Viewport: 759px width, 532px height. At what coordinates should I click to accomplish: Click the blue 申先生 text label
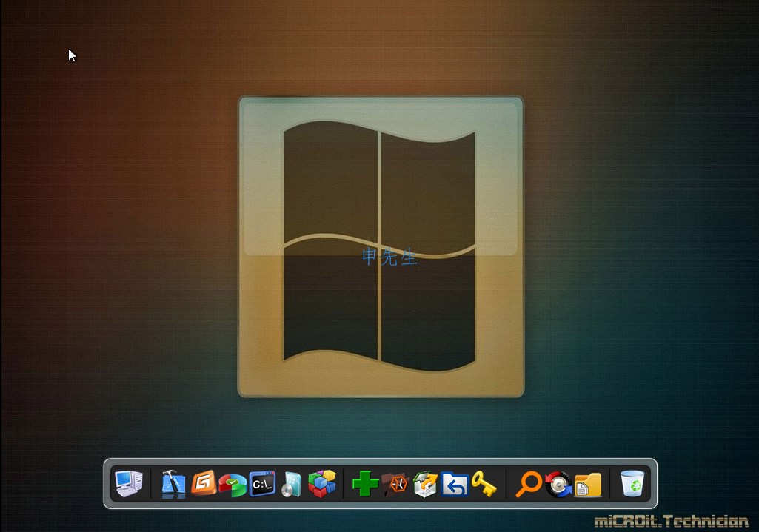pos(389,257)
